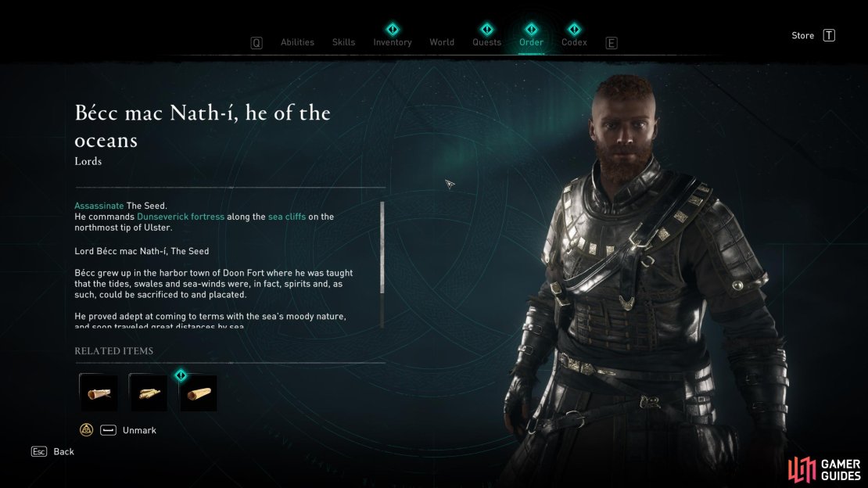The width and height of the screenshot is (868, 488).
Task: Click the diamond notification above Inventory
Action: [x=393, y=29]
